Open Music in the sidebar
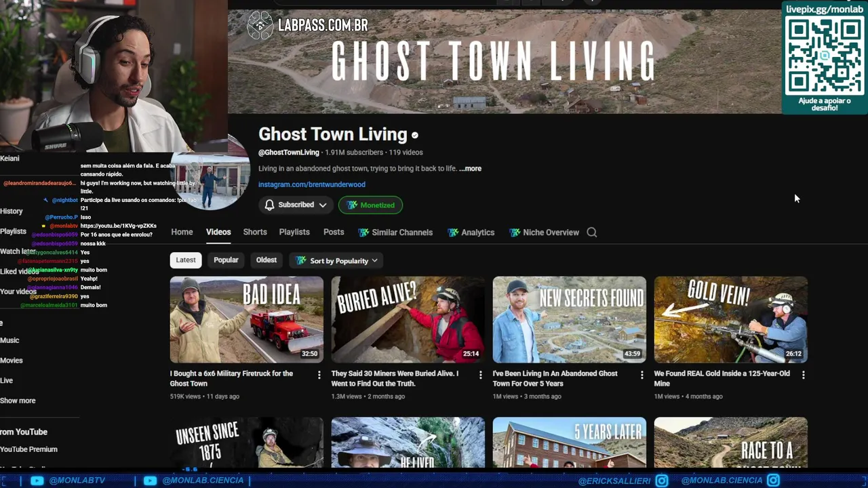Image resolution: width=868 pixels, height=488 pixels. tap(9, 340)
